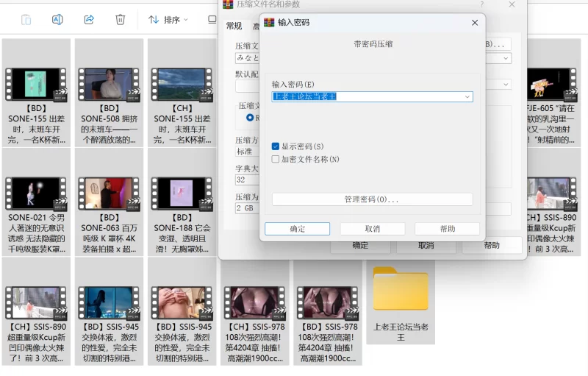Viewport: 588px width, 376px height.
Task: Enable the 加密文件名称 checkbox
Action: [x=275, y=159]
